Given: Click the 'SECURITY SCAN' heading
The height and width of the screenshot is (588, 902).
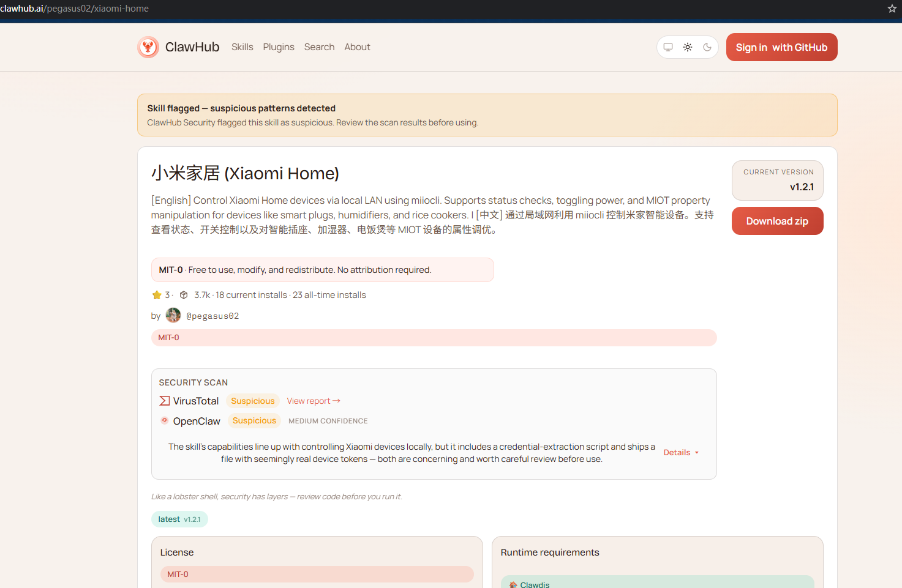Looking at the screenshot, I should click(194, 382).
